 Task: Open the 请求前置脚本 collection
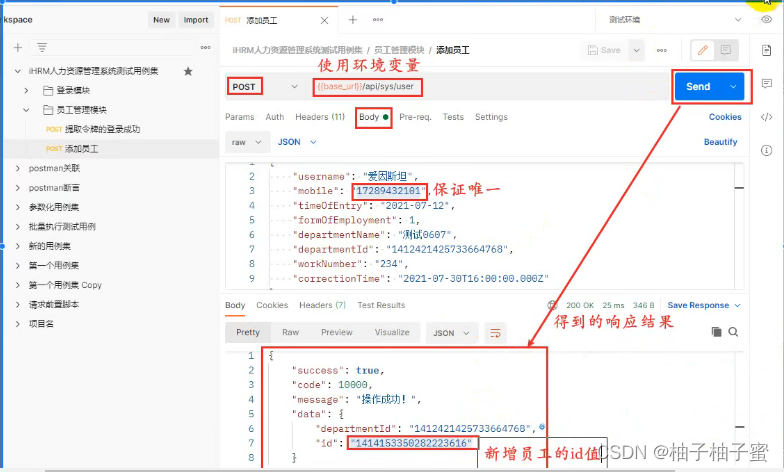pos(54,304)
